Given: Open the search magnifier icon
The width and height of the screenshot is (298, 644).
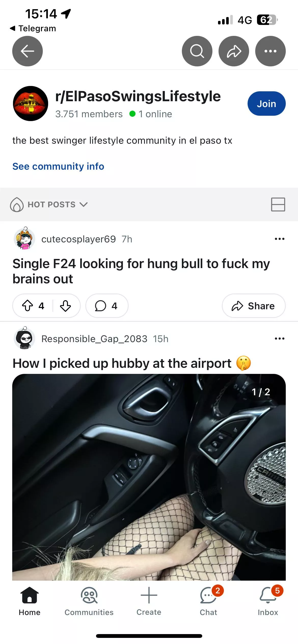Looking at the screenshot, I should (x=197, y=51).
